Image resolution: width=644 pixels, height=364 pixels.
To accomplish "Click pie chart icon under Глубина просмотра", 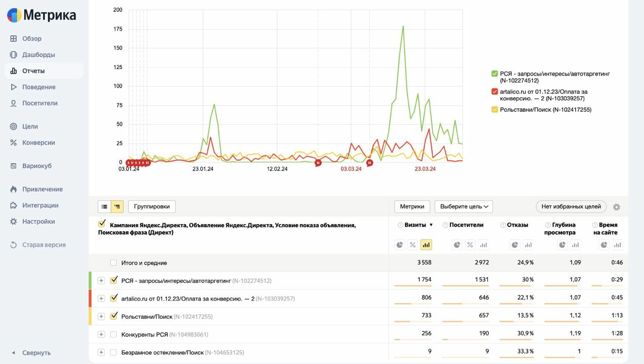I will point(561,245).
